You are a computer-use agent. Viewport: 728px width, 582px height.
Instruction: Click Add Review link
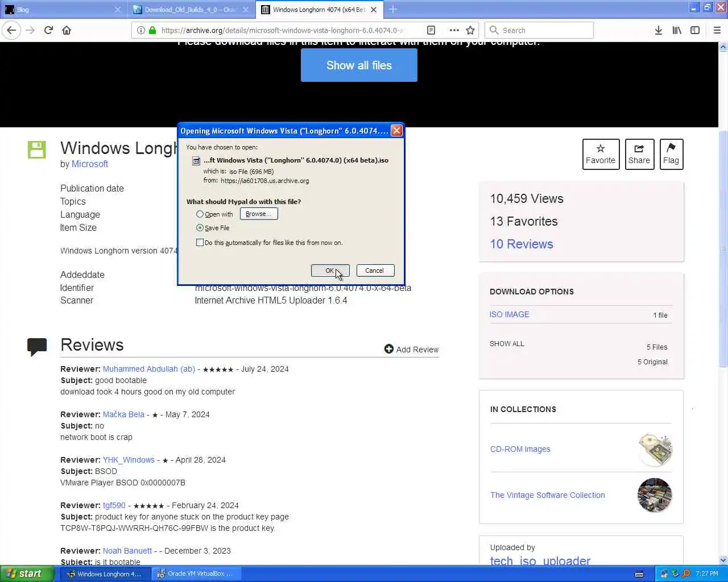tap(411, 350)
